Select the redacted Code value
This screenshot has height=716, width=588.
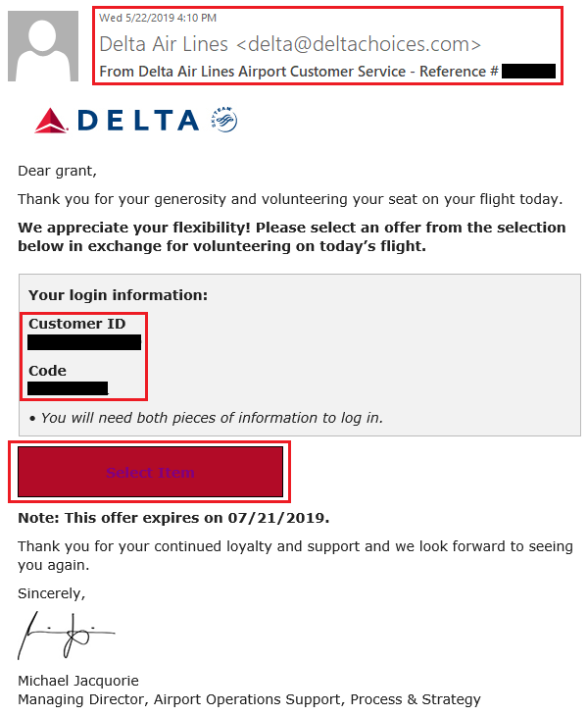68,388
